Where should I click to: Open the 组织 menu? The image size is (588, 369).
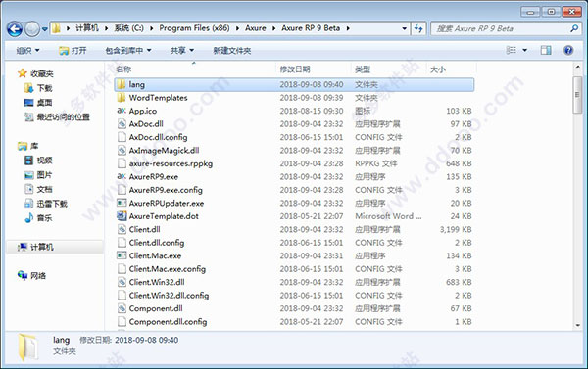click(27, 50)
